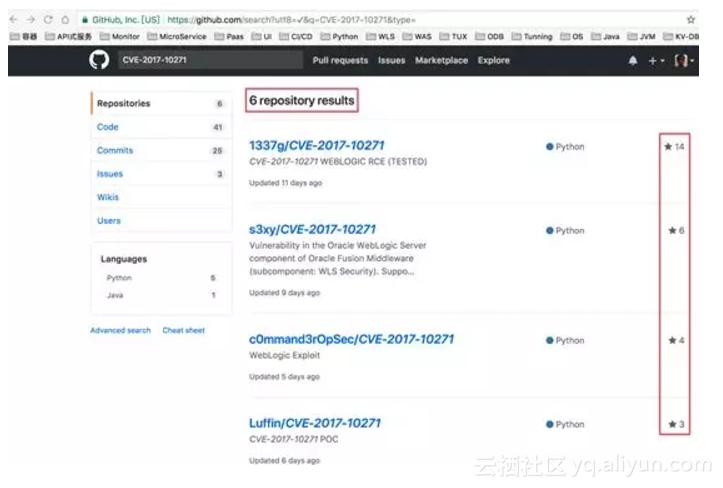723x488 pixels.
Task: Open the Java bookmarks folder
Action: [x=605, y=36]
